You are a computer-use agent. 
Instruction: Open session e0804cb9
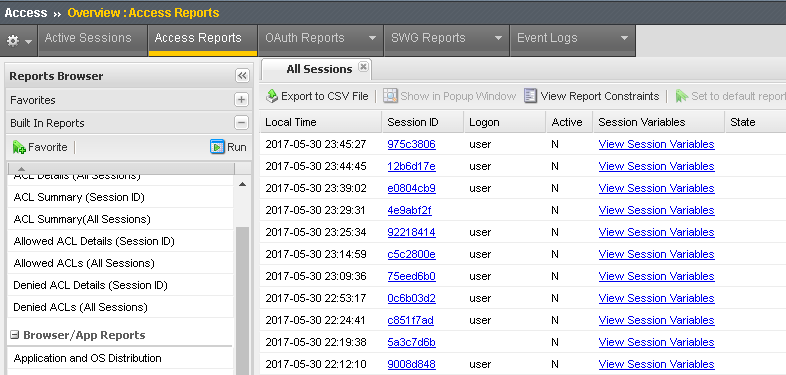click(x=412, y=189)
